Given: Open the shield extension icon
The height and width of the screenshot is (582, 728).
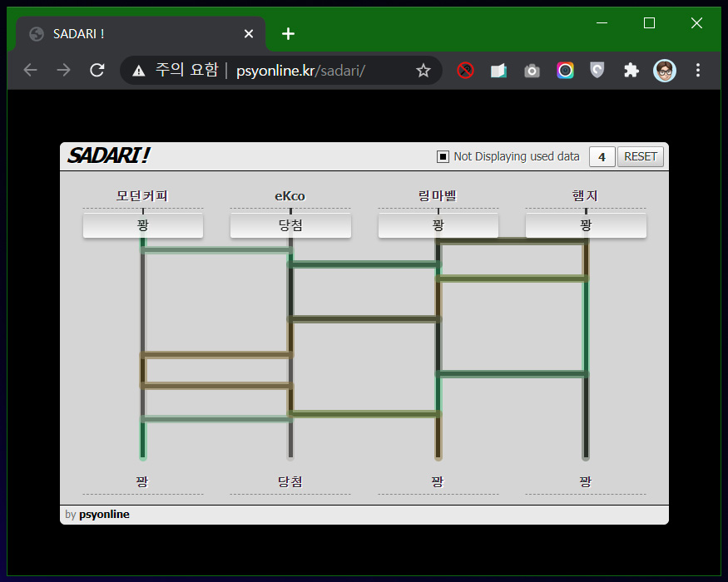Looking at the screenshot, I should (x=597, y=71).
